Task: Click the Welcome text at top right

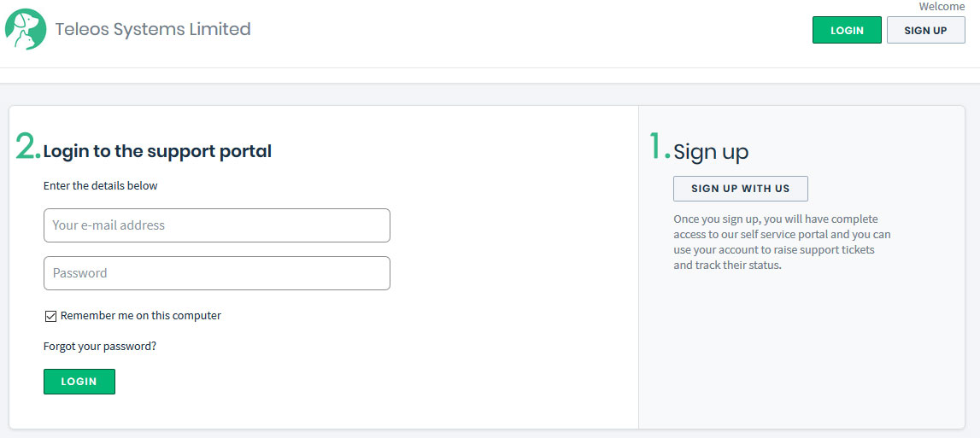Action: pos(942,7)
